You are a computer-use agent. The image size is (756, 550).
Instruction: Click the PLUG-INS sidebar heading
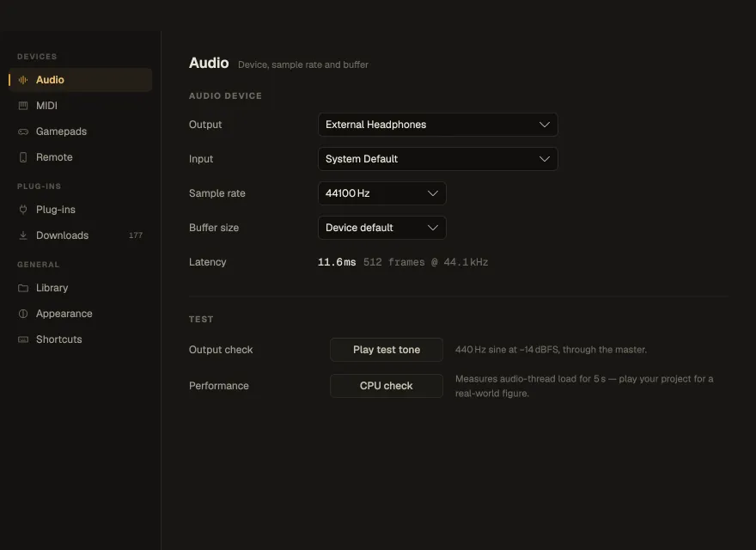(39, 186)
